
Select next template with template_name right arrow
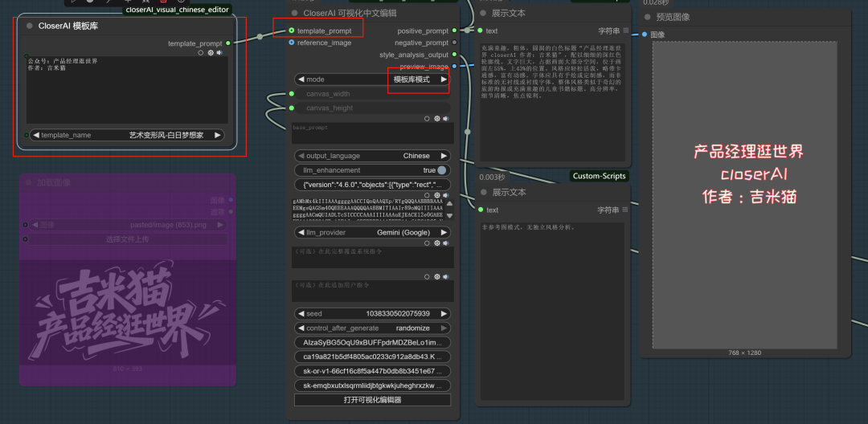pyautogui.click(x=218, y=135)
